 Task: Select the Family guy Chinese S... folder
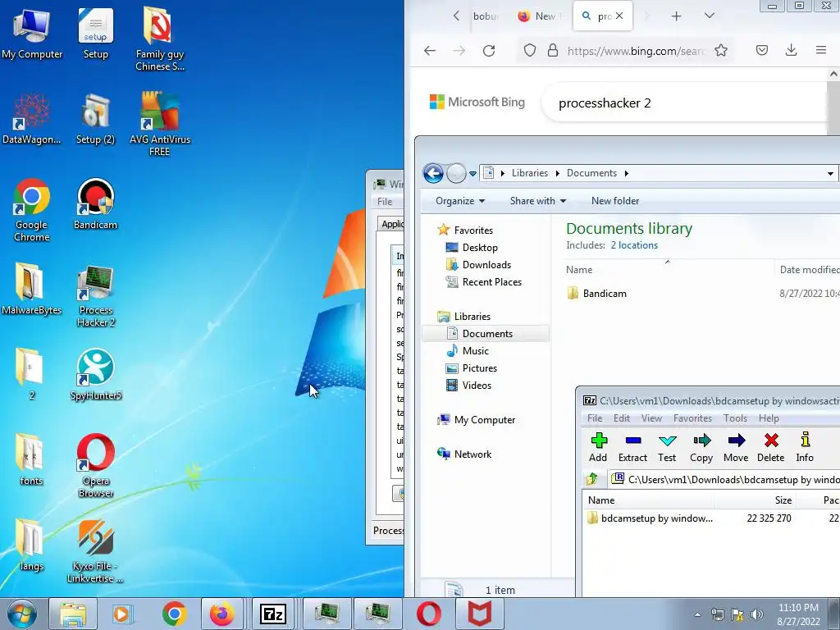[x=160, y=39]
